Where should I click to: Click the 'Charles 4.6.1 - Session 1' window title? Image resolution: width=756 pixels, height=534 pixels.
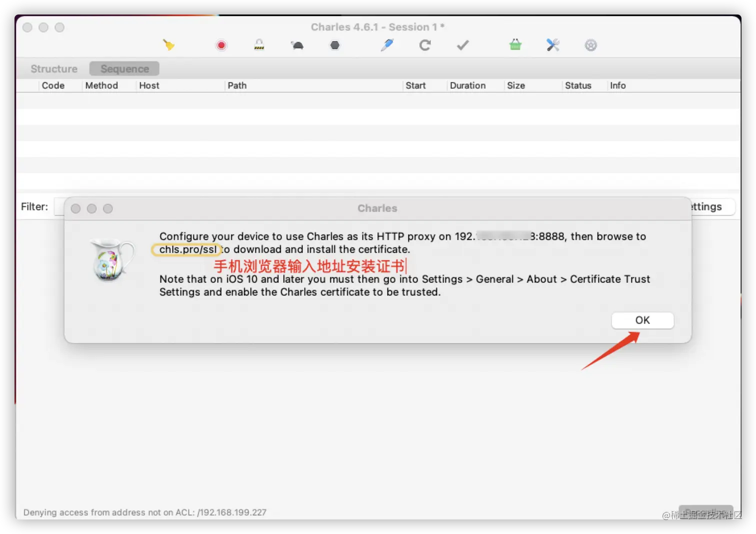[x=377, y=27]
